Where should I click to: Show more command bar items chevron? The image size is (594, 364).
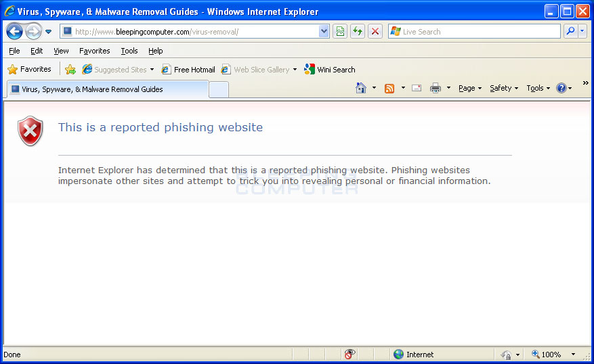click(x=586, y=83)
